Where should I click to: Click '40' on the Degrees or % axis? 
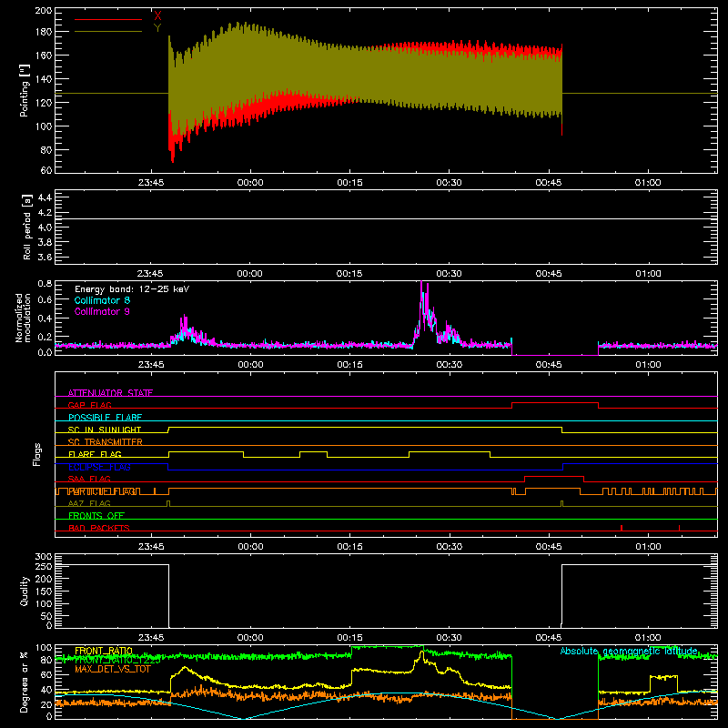pos(46,690)
